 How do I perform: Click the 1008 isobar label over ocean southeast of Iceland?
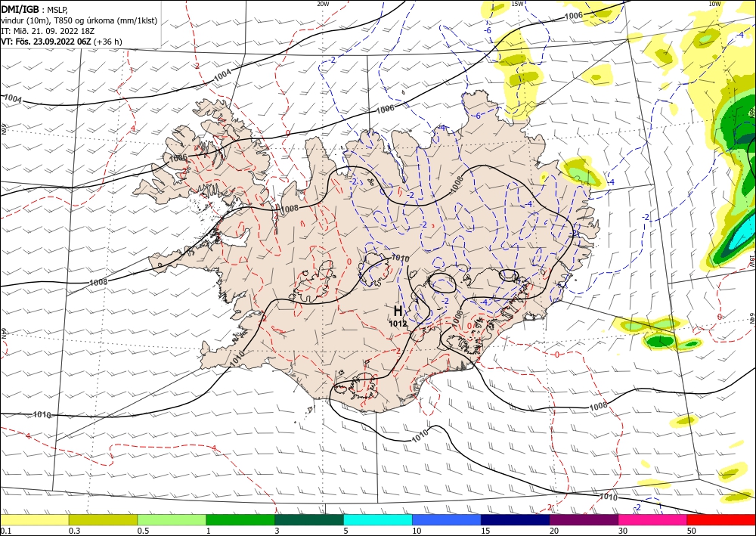tap(598, 406)
